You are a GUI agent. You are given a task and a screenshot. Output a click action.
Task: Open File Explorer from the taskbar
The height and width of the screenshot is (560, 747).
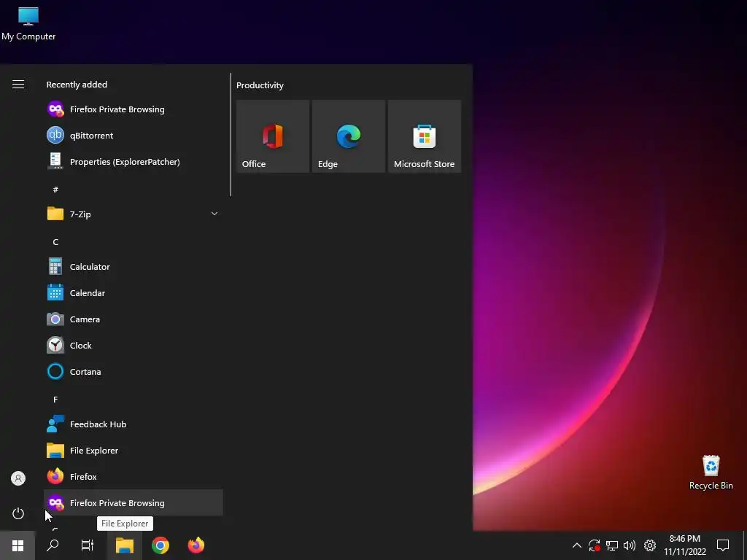pos(124,545)
